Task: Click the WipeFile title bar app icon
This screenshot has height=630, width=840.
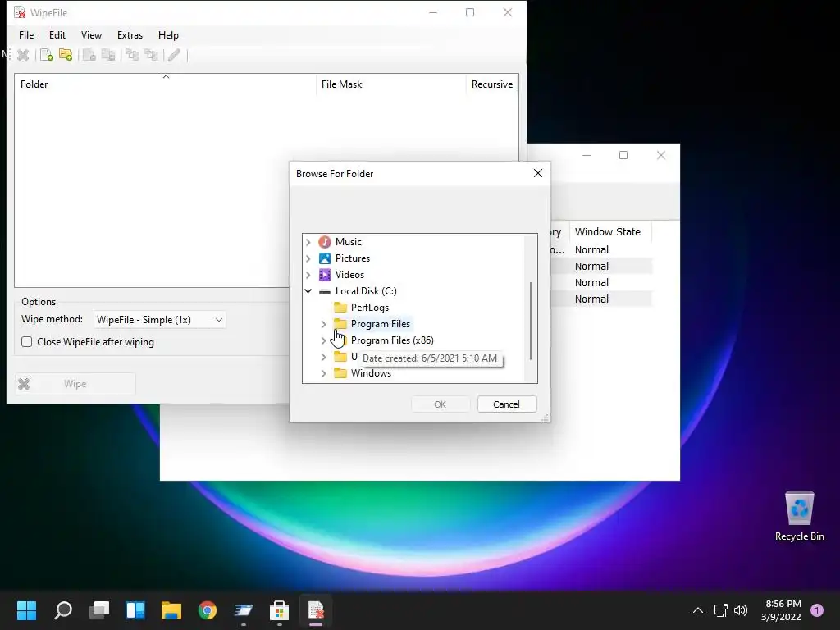Action: (20, 12)
